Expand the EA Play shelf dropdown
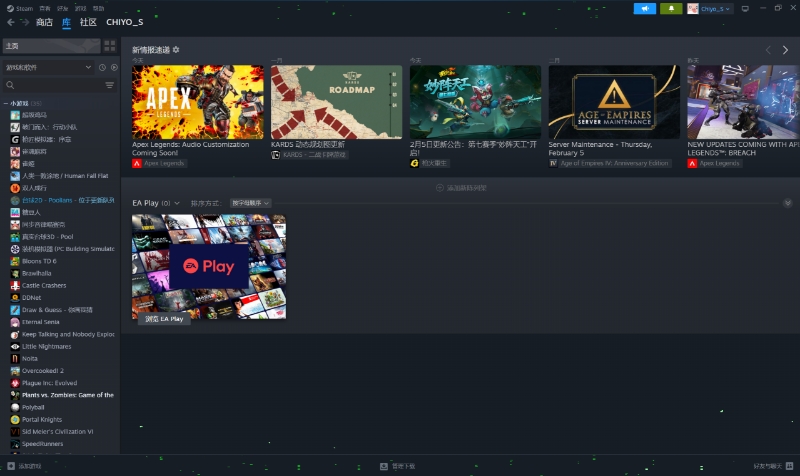 178,203
